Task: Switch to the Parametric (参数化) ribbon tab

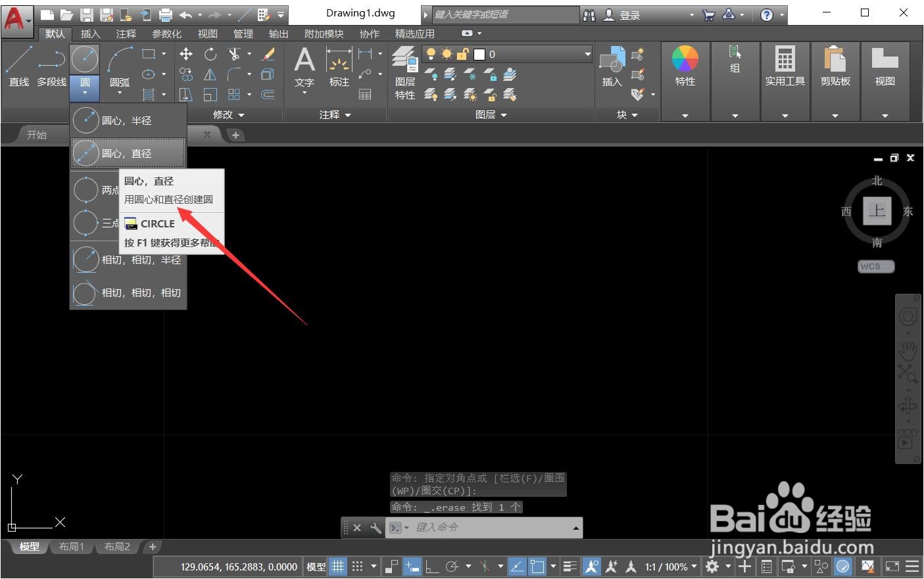Action: pos(167,34)
